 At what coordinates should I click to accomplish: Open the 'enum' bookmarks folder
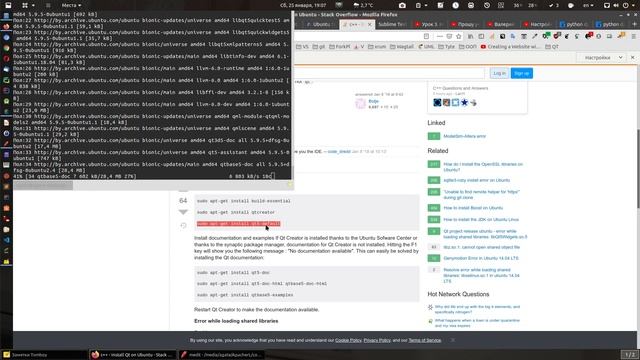pos(377,47)
